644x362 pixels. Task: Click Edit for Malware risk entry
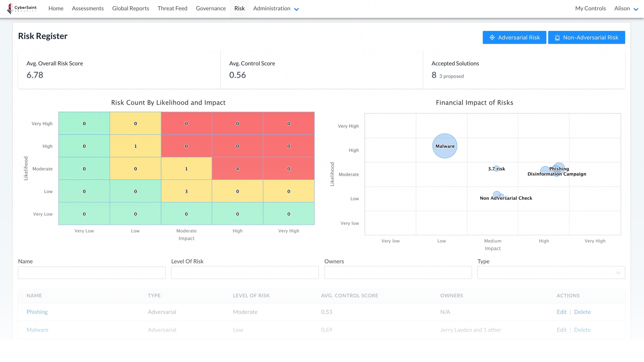click(561, 329)
